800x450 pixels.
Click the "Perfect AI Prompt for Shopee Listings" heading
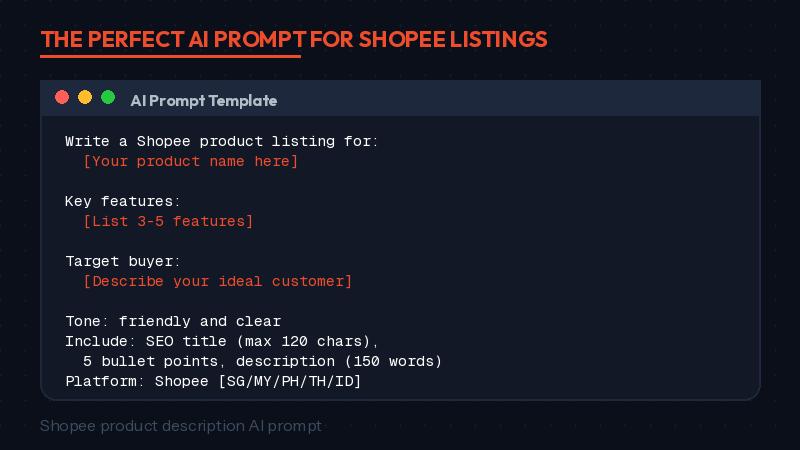tap(294, 39)
